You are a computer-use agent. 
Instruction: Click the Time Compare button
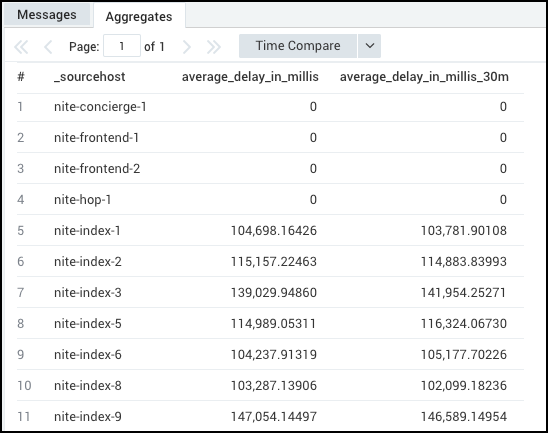click(x=298, y=46)
